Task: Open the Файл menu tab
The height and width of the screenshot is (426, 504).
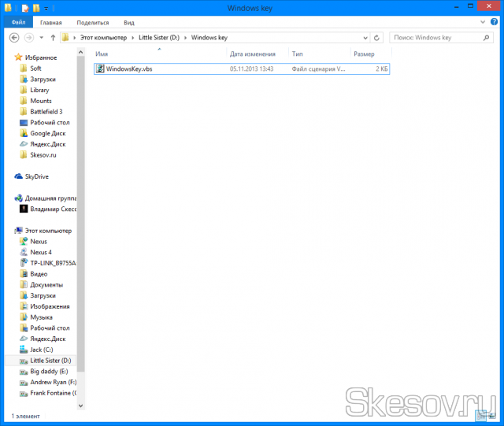Action: click(17, 23)
